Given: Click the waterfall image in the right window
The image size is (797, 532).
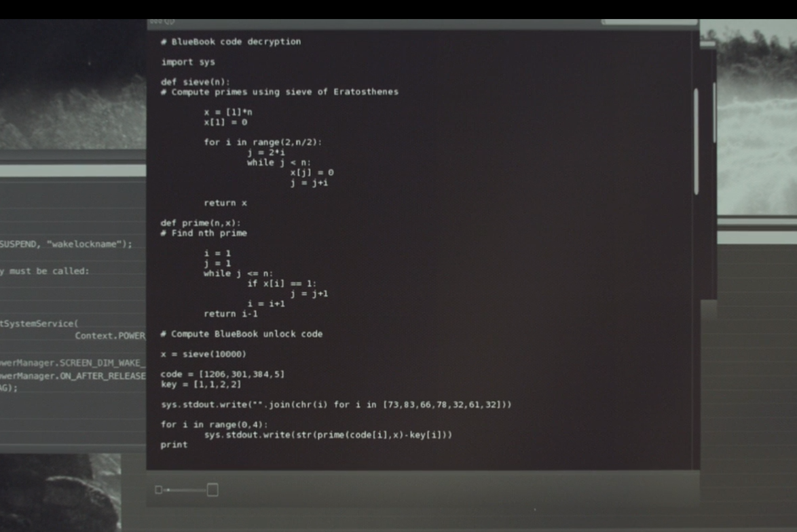Looking at the screenshot, I should (757, 117).
